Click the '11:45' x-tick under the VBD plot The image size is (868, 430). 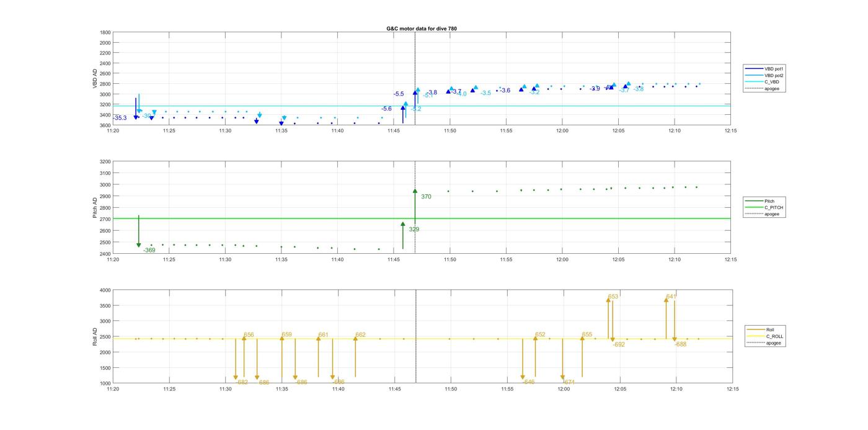pos(394,131)
